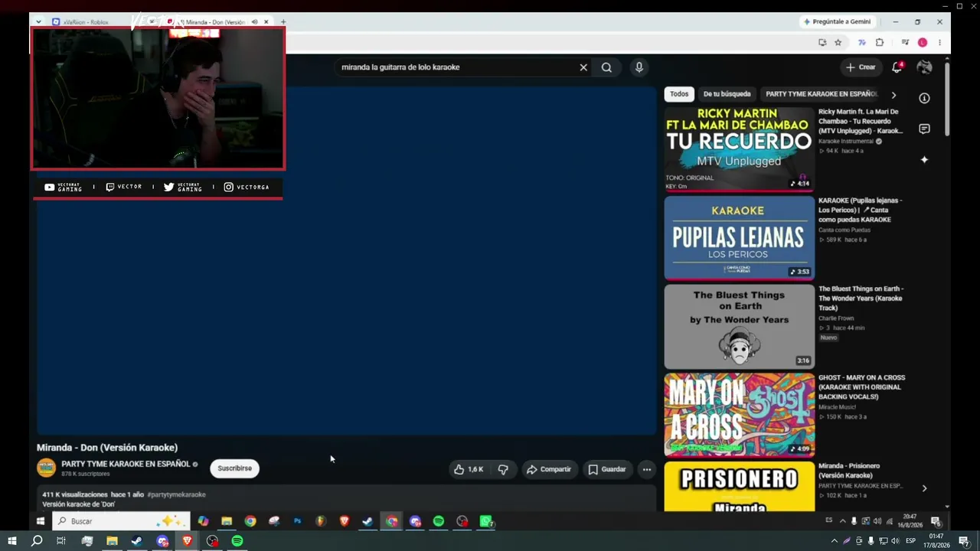Show next filter chips with the arrow
This screenshot has height=551, width=980.
coord(893,95)
